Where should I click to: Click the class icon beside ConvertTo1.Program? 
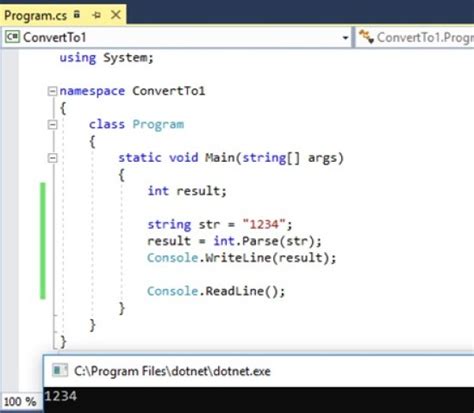pyautogui.click(x=366, y=37)
